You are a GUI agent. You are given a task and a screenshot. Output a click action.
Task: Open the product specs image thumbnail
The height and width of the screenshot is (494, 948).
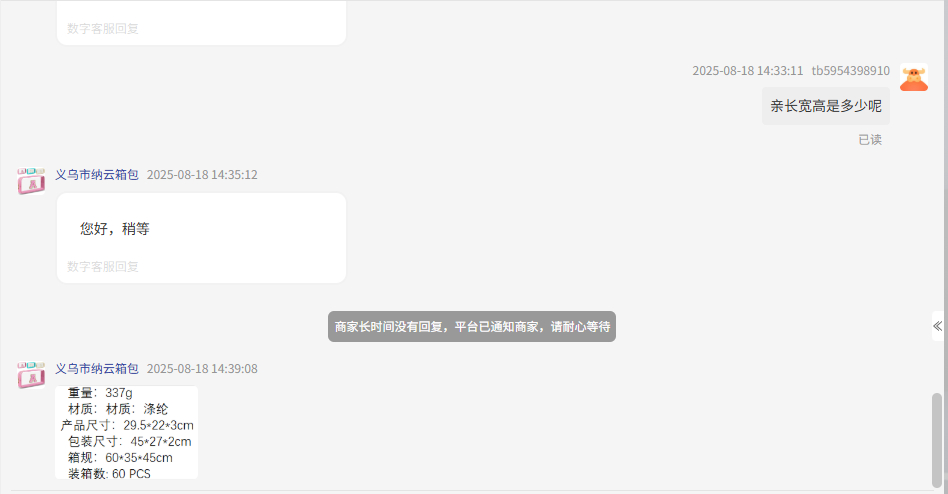(x=126, y=432)
